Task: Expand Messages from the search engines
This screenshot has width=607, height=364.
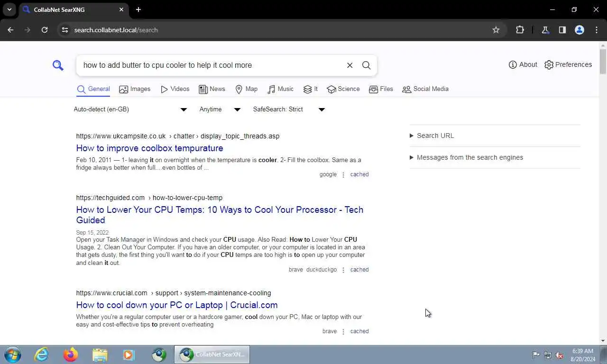Action: pyautogui.click(x=466, y=157)
